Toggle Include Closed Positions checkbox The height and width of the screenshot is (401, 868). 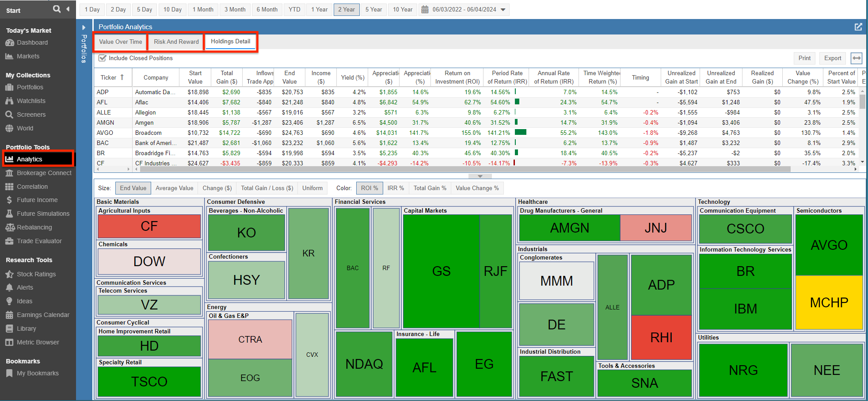point(103,58)
